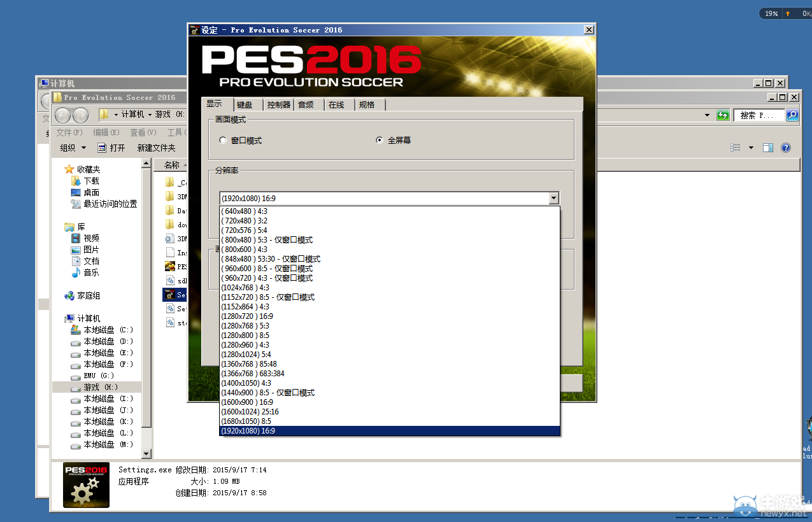
Task: Choose (1680x1050) 8:5 from the resolution list
Action: [x=389, y=421]
